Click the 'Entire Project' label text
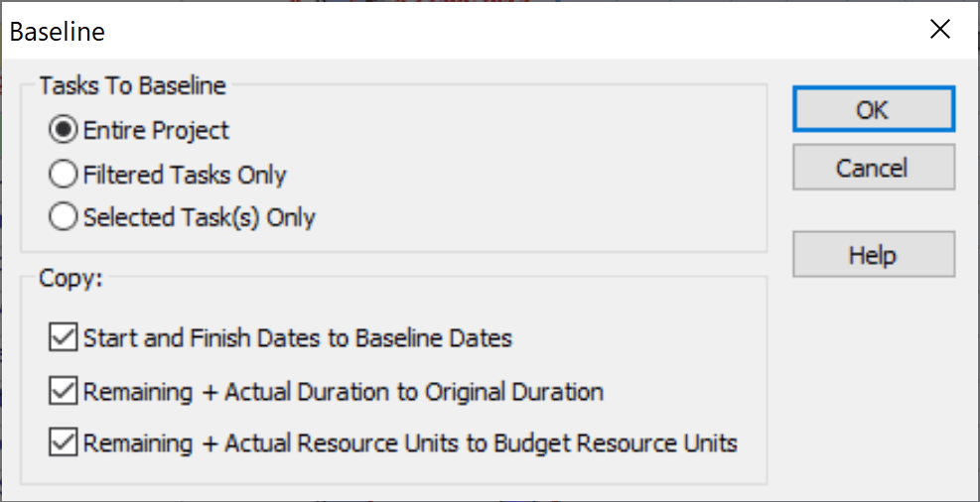Screen dimensions: 980x502 (156, 130)
